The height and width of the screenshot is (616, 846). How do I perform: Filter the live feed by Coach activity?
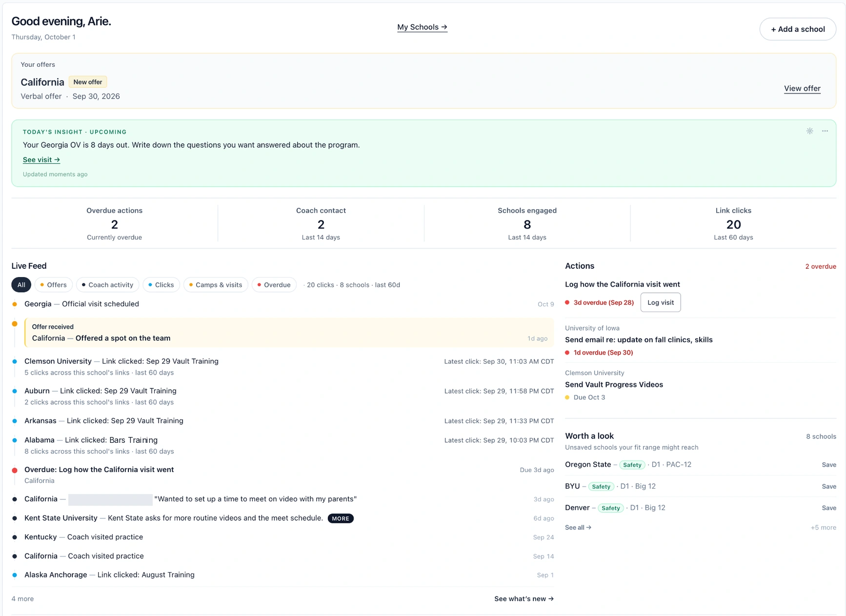[108, 285]
